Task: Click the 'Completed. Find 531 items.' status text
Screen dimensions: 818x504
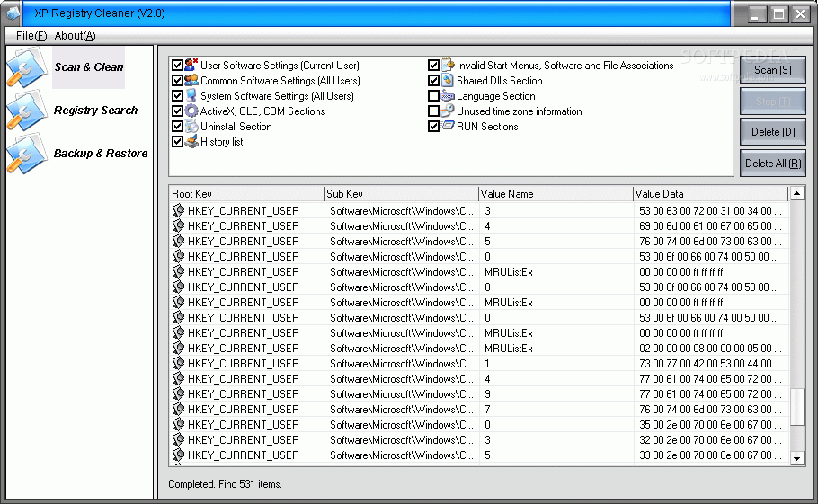Action: coord(225,484)
